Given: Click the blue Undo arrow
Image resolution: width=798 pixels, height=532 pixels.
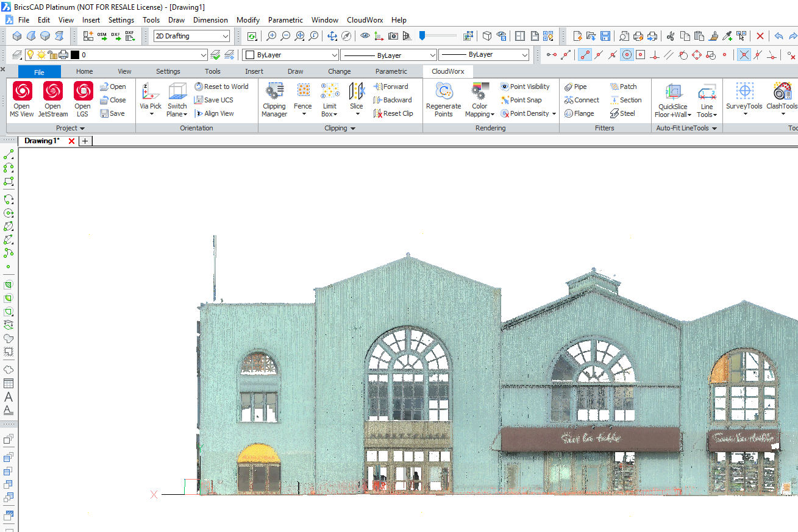Looking at the screenshot, I should (779, 36).
